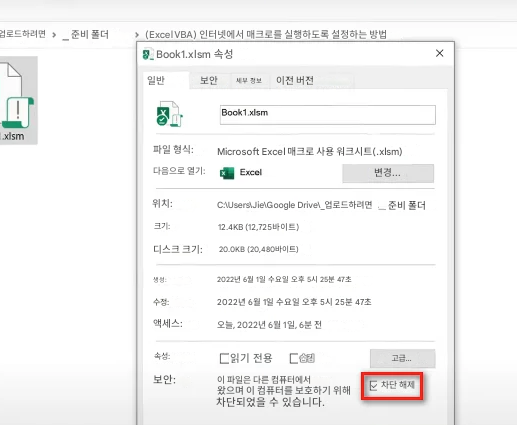
Task: Click the 고급... button
Action: click(x=402, y=358)
